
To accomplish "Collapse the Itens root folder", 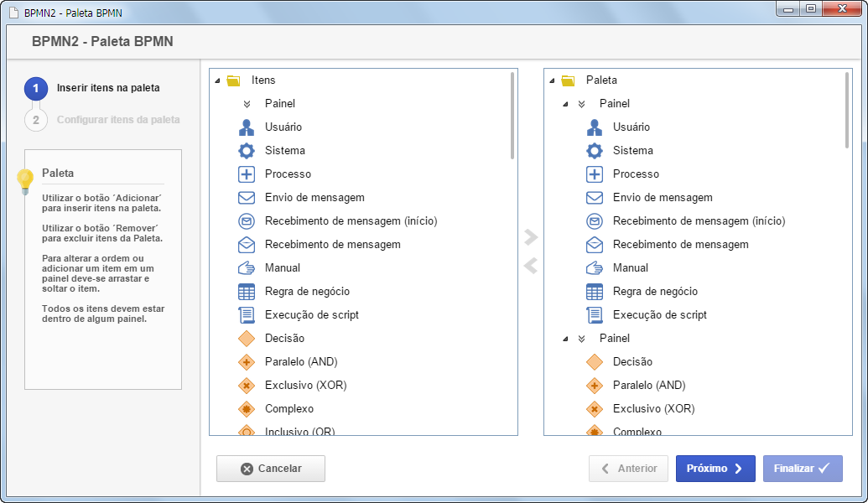I will click(217, 80).
